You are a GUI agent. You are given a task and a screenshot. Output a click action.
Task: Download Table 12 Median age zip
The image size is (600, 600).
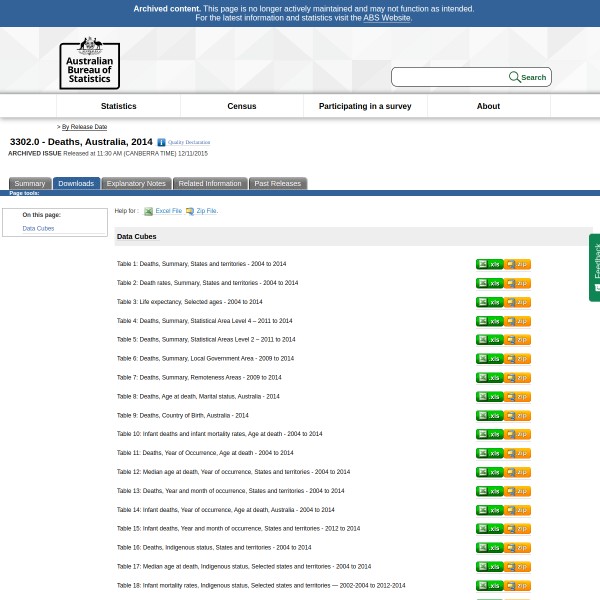[517, 473]
